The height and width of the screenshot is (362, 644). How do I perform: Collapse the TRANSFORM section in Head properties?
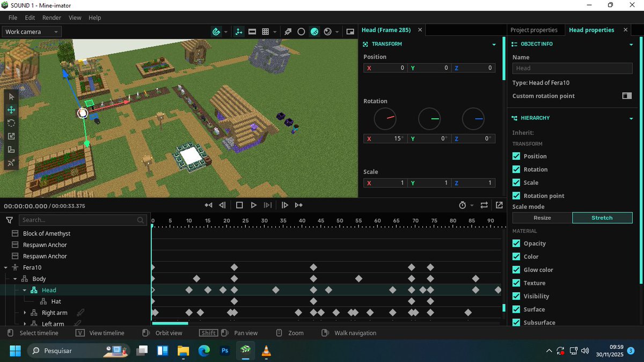tap(494, 43)
